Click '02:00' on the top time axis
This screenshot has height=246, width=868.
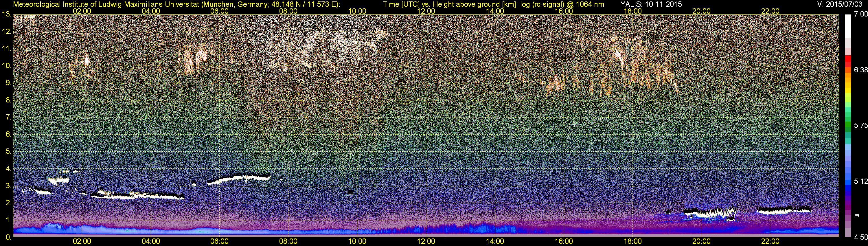pyautogui.click(x=82, y=11)
